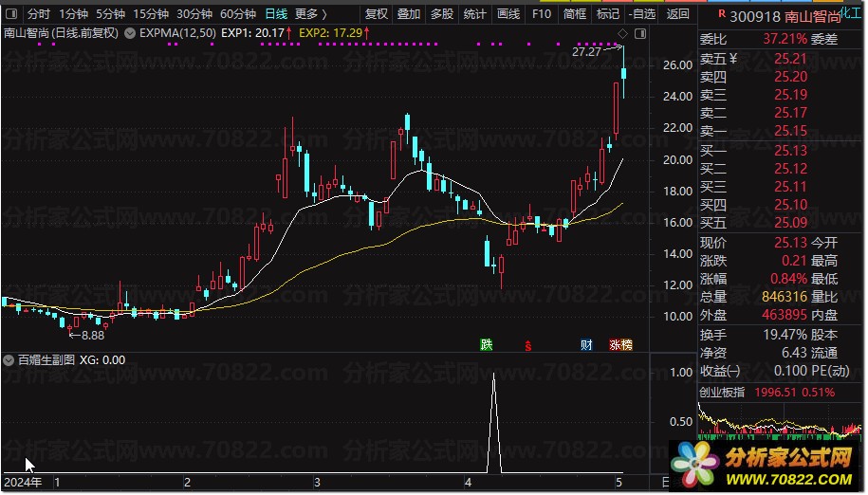Click the 卖一 price 25.15
Viewport: 868px width, 495px height.
[x=790, y=131]
